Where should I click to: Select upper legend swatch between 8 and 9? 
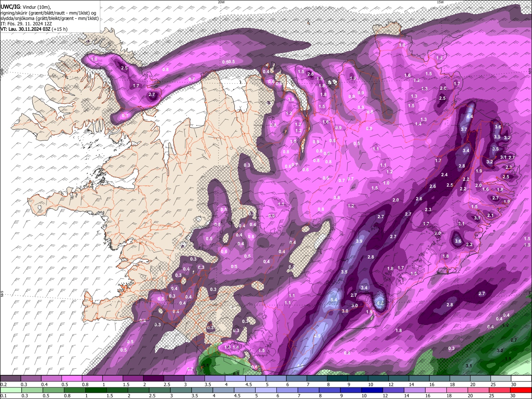(337, 379)
